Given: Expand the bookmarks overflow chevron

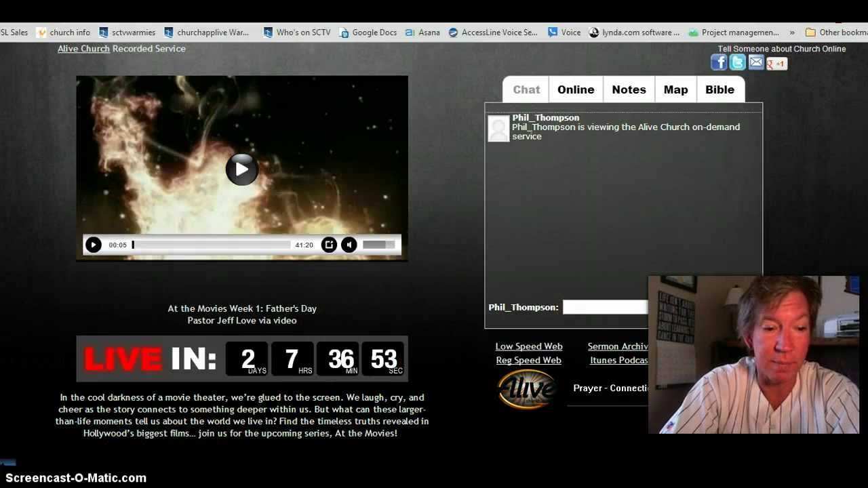Looking at the screenshot, I should tap(791, 32).
